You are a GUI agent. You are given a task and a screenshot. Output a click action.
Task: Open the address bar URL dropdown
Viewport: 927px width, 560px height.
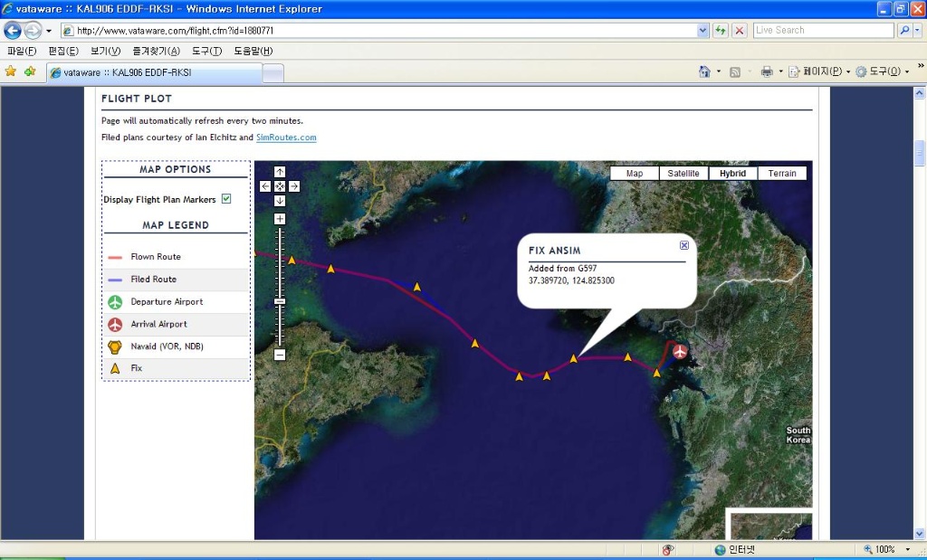(703, 30)
